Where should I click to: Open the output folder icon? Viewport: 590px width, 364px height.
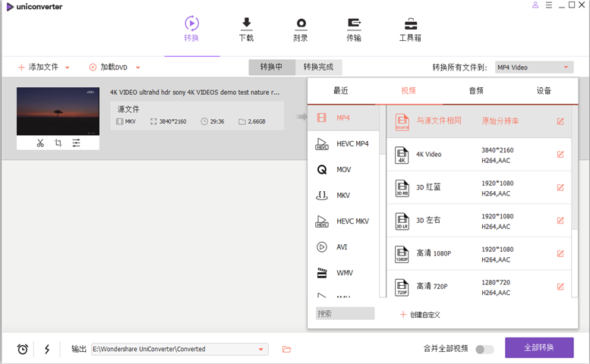[286, 349]
